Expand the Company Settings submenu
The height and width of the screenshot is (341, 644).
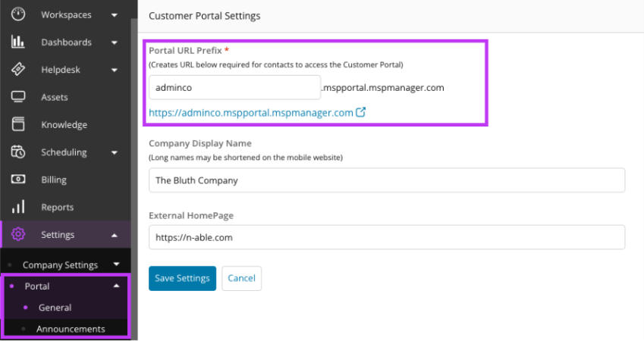tap(116, 264)
